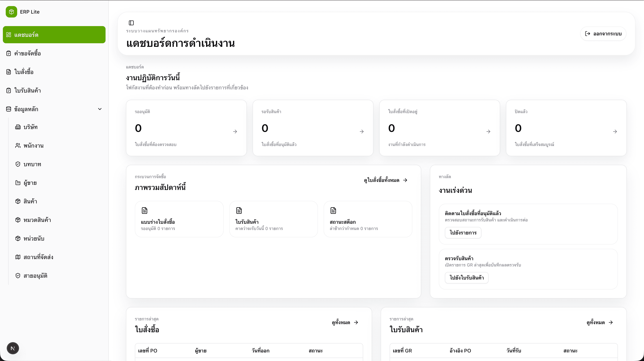Click the สายอนุมัติ shield icon
The width and height of the screenshot is (644, 361).
point(18,276)
